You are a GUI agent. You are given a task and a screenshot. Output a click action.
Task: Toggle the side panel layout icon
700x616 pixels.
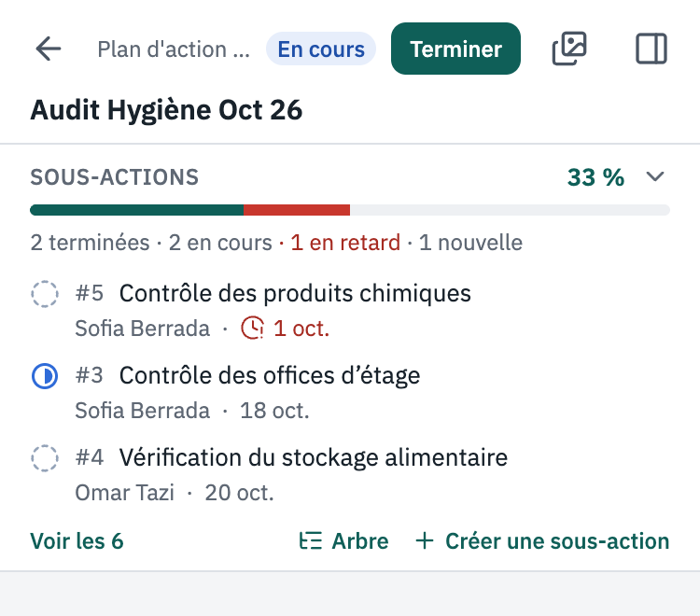[x=651, y=49]
